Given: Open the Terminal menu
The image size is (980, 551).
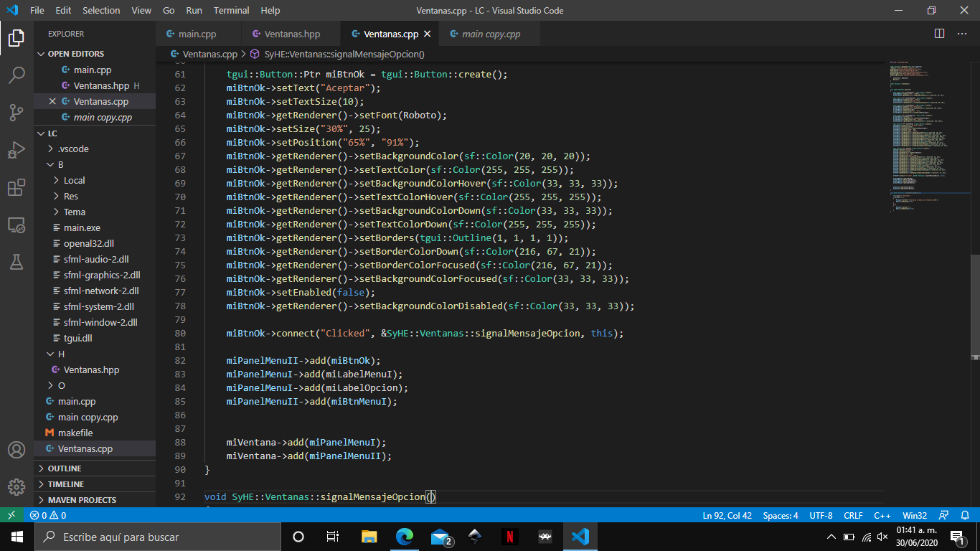Looking at the screenshot, I should click(x=231, y=10).
